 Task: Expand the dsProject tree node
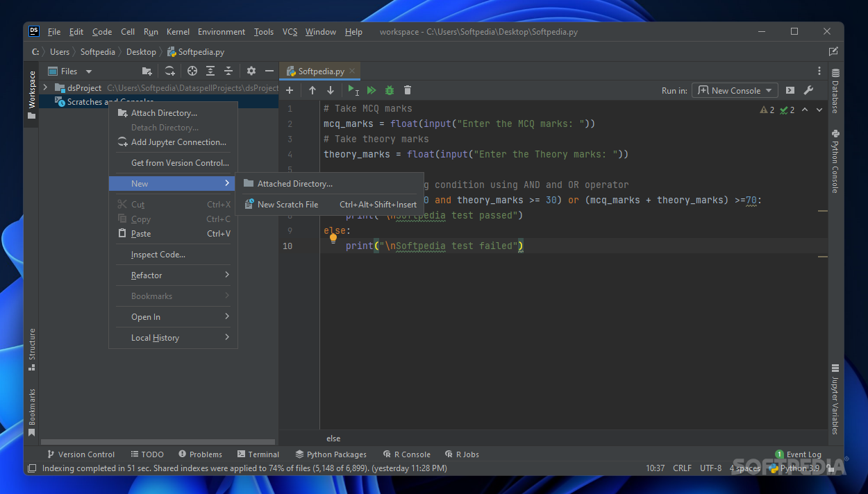[x=46, y=87]
